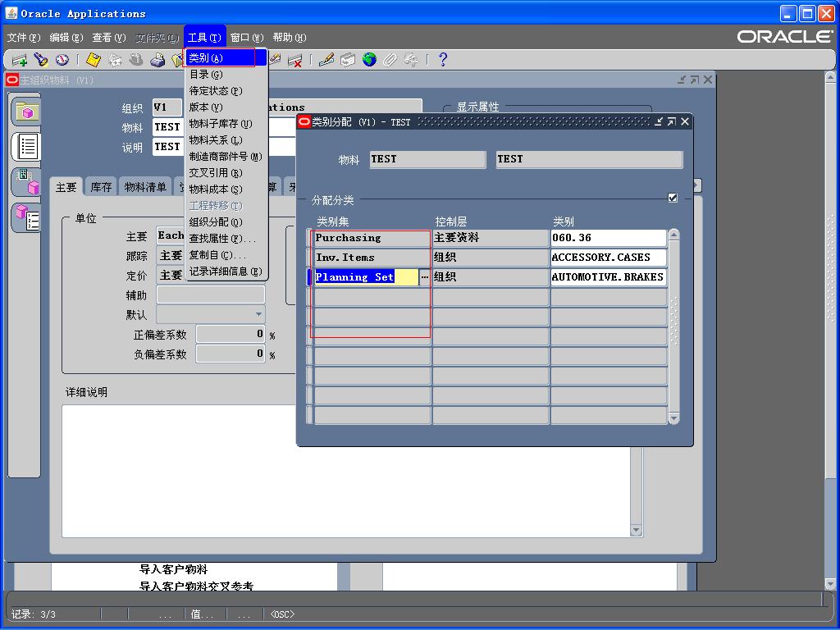Screen dimensions: 840x630
Task: Click the Java icon in Oracle Applications title bar
Action: point(11,13)
